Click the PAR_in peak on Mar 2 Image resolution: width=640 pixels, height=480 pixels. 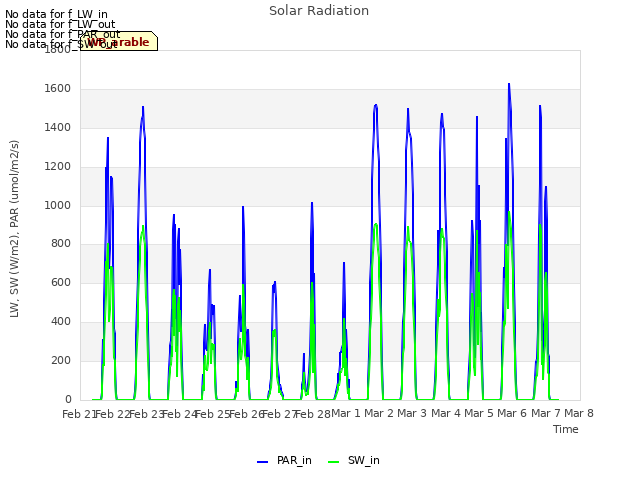[x=376, y=105]
